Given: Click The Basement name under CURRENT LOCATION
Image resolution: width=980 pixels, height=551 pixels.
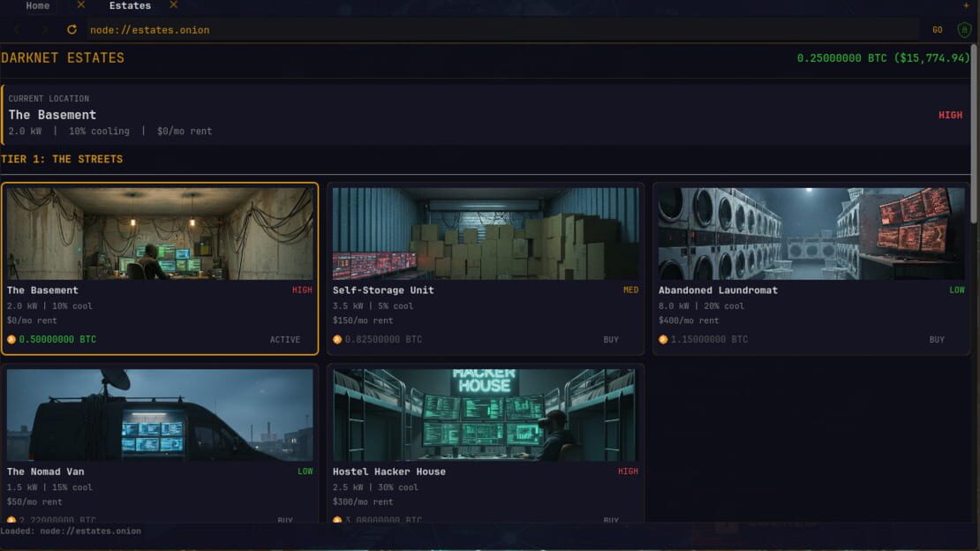Looking at the screenshot, I should click(x=52, y=115).
